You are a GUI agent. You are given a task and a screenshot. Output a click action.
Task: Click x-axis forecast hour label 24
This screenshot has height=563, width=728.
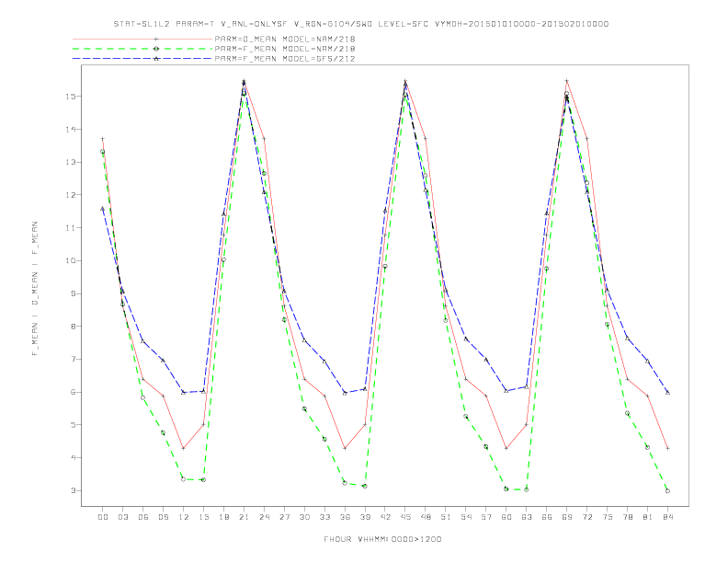click(264, 517)
